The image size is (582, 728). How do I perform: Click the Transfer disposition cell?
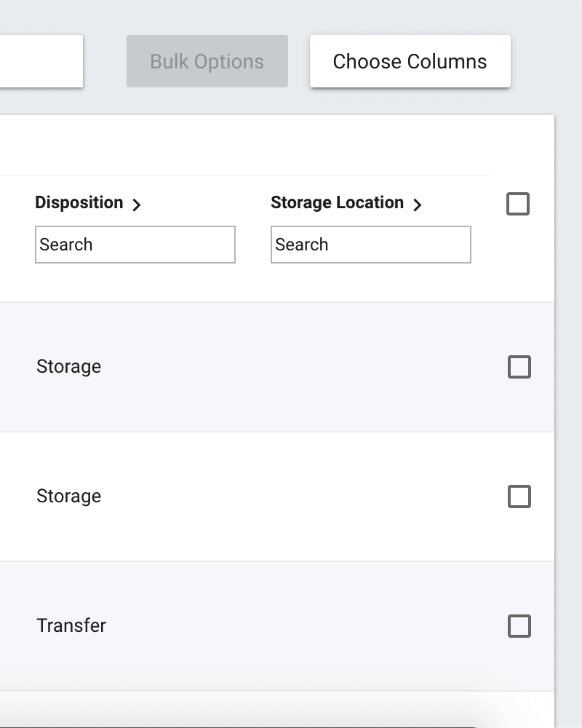click(x=71, y=625)
